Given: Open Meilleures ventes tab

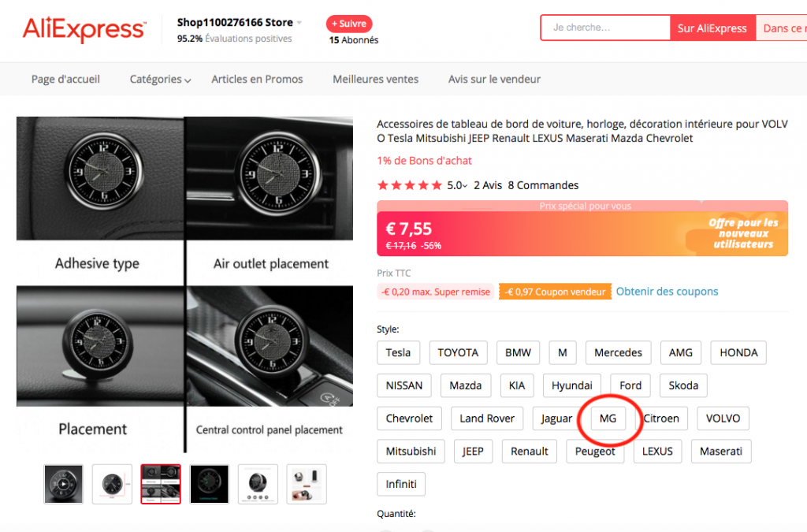Looking at the screenshot, I should pos(375,80).
